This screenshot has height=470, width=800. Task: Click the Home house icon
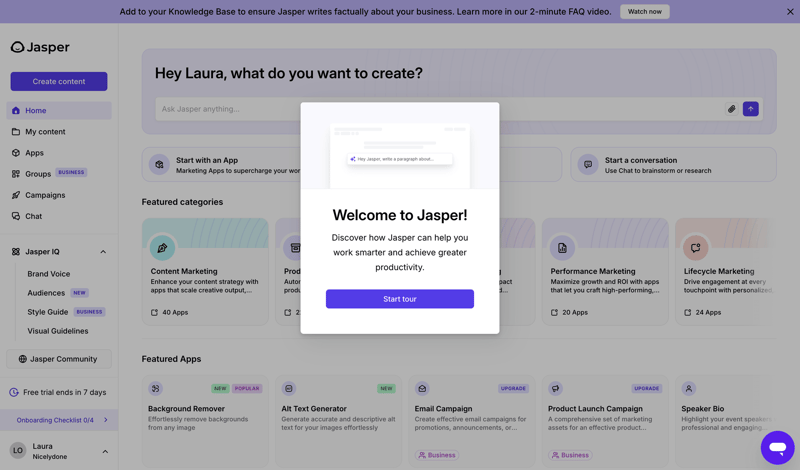[16, 110]
